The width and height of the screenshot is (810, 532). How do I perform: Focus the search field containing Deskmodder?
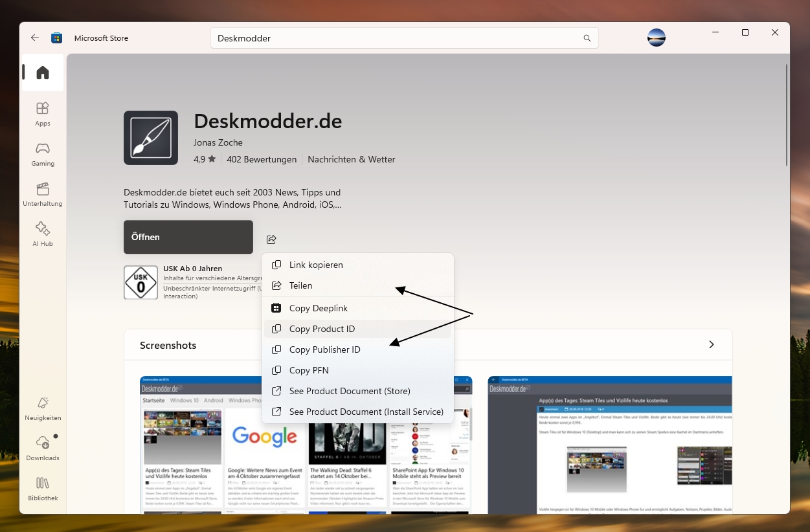[x=405, y=38]
